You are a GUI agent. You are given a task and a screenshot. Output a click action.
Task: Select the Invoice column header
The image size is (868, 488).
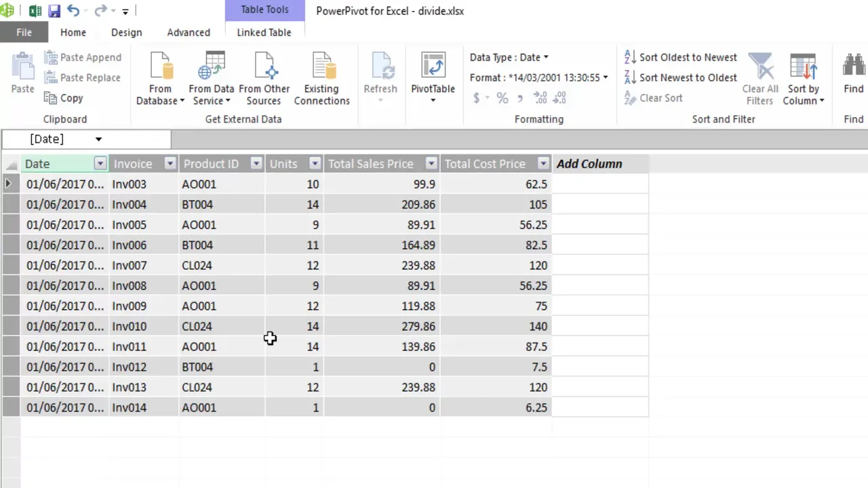pyautogui.click(x=133, y=163)
